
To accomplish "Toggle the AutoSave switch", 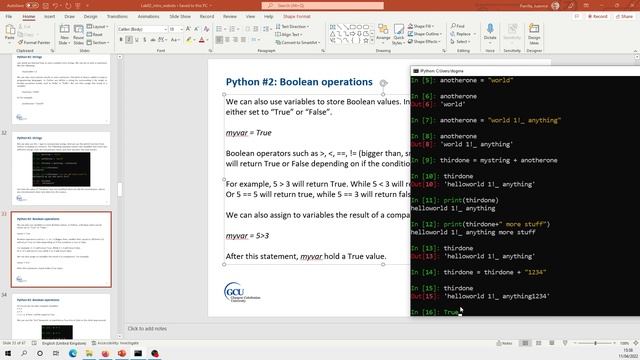I will pos(32,6).
